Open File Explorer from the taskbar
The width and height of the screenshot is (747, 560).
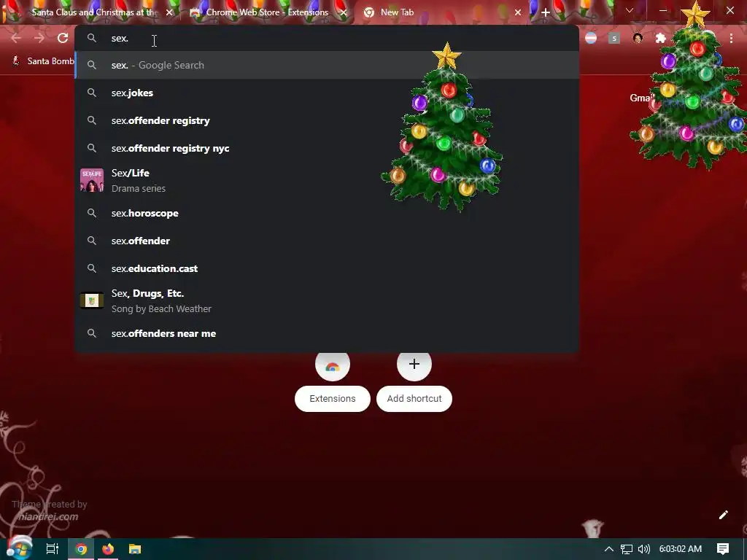coord(135,549)
